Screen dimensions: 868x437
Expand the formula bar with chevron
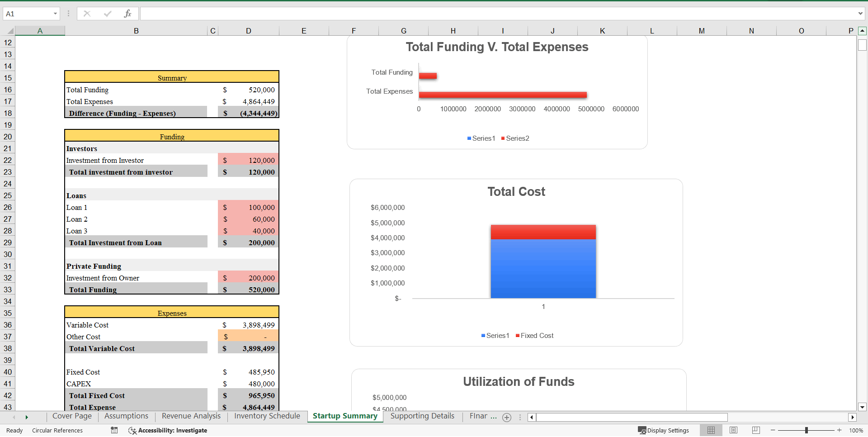click(860, 14)
